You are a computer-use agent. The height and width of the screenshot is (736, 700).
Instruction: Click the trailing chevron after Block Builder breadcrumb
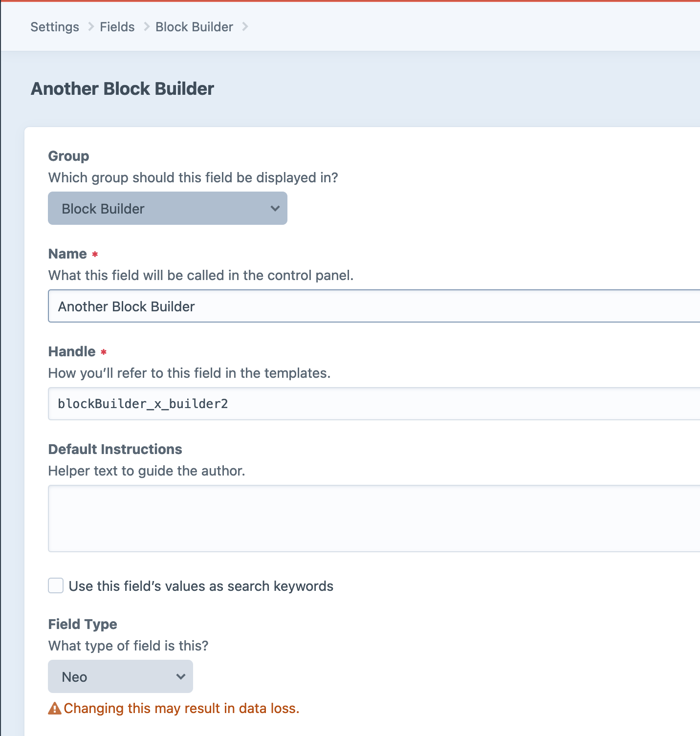[245, 27]
